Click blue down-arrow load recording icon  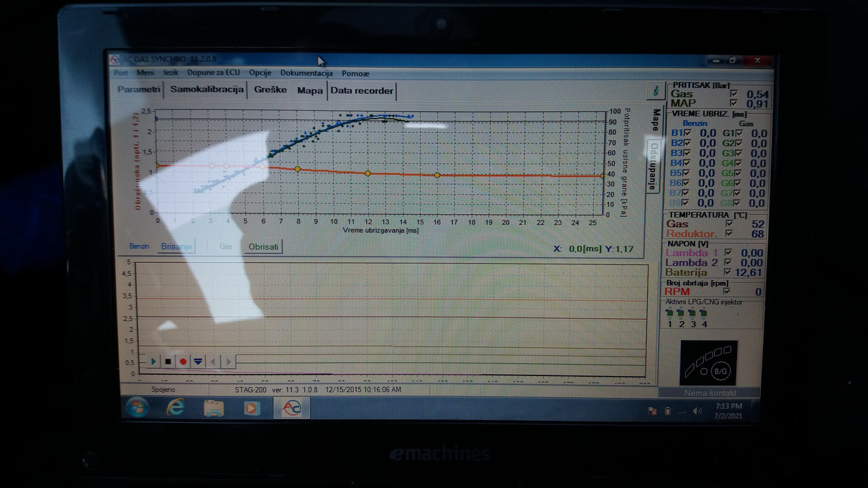(198, 362)
